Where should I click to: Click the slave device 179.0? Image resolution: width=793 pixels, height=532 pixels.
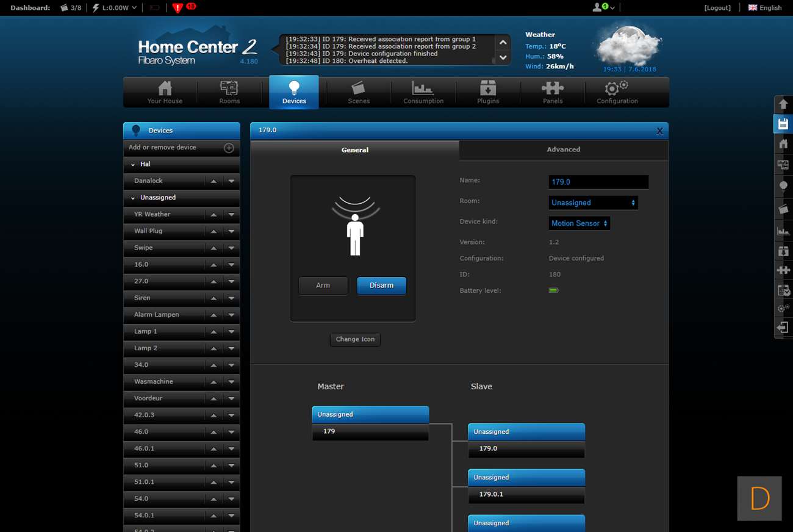point(526,448)
